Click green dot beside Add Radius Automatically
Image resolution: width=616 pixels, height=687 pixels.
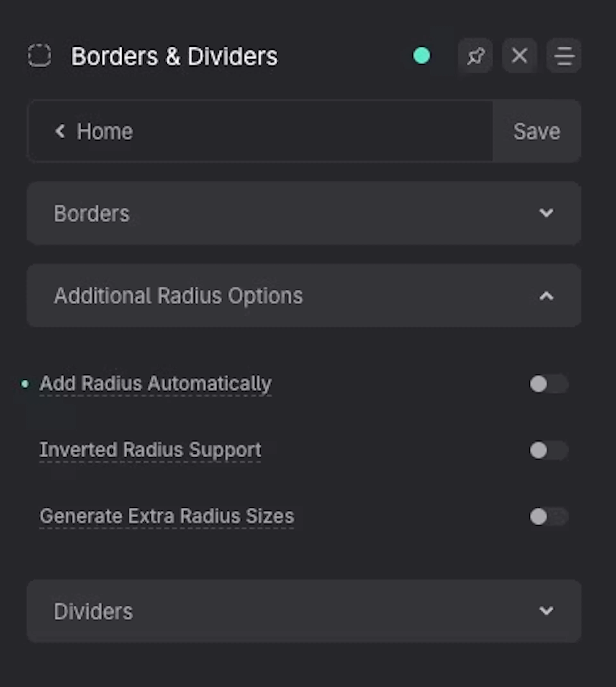25,384
